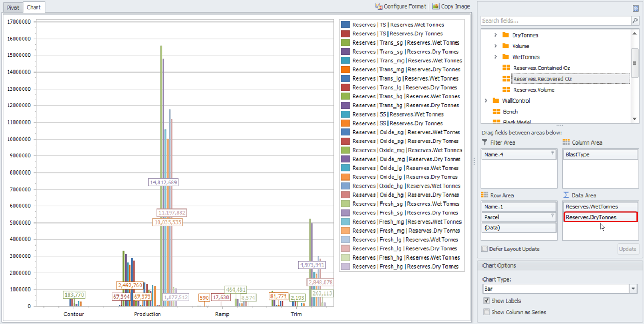Focus the Search fields input box
644x324 pixels.
click(555, 21)
